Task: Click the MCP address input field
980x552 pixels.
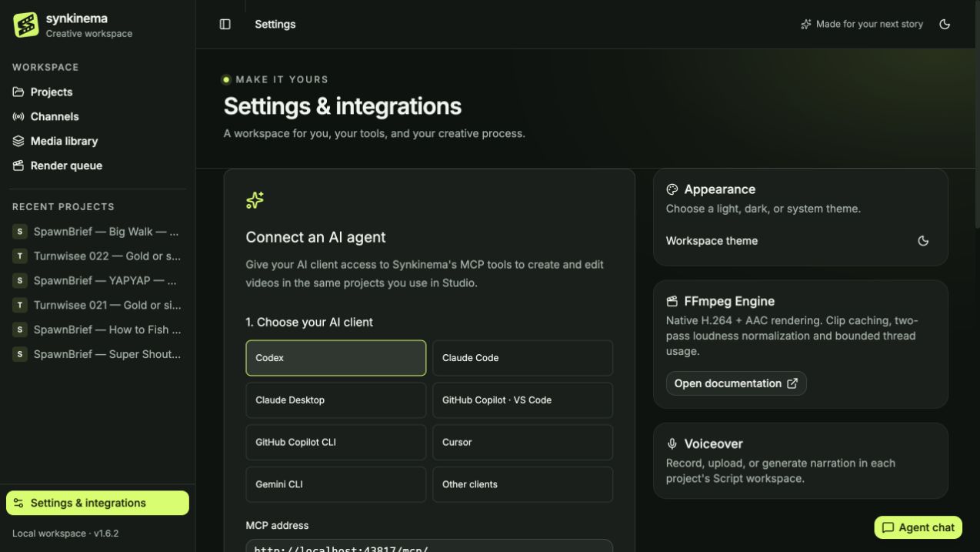Action: tap(429, 546)
